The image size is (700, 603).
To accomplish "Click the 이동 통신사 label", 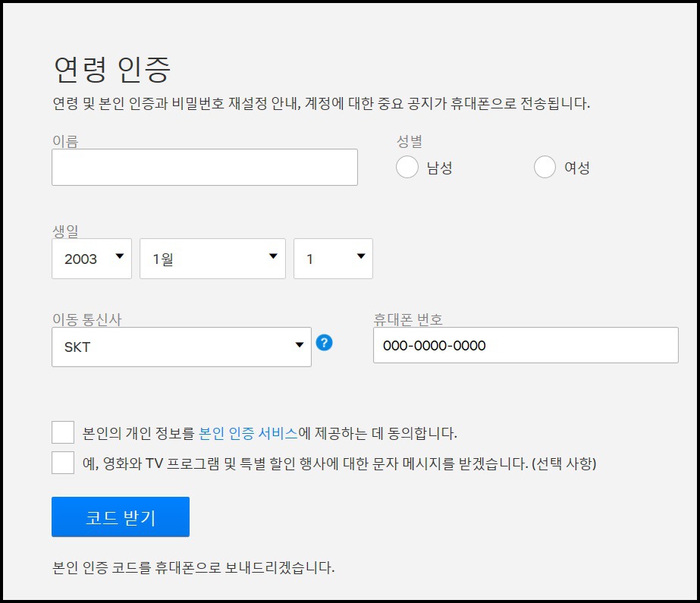I will (x=87, y=319).
